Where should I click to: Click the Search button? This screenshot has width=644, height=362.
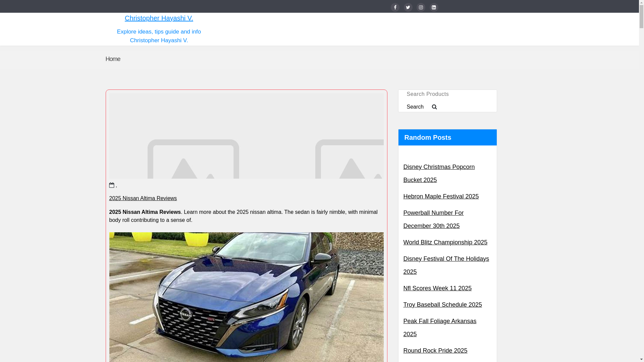coord(422,107)
